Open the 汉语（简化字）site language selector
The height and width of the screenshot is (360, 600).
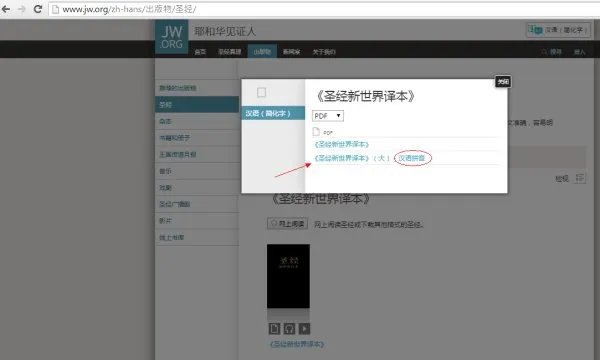[x=558, y=30]
